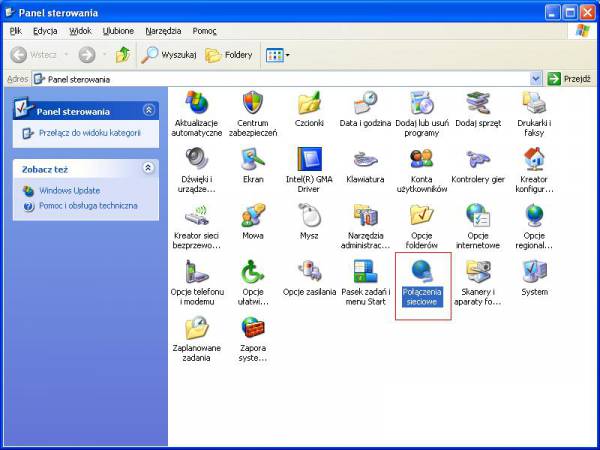The height and width of the screenshot is (450, 600).
Task: Open Intel(R) GMA Driver icon
Action: tap(309, 159)
